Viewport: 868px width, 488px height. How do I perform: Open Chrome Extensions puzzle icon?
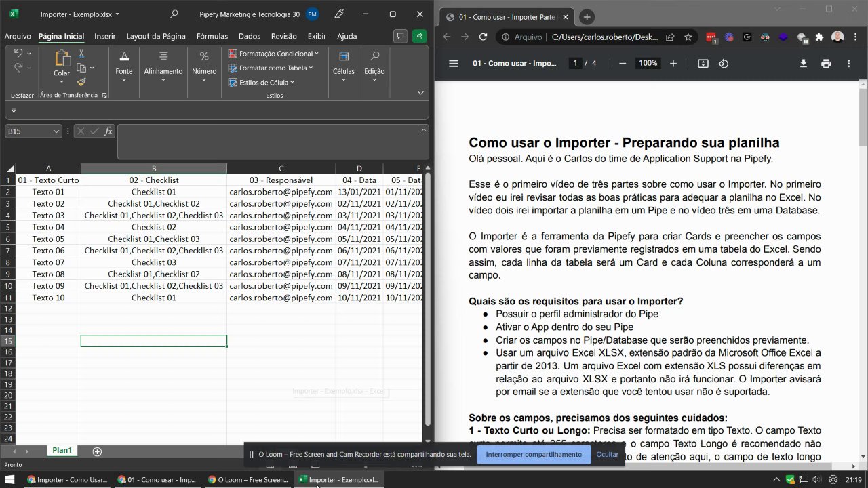pos(820,37)
